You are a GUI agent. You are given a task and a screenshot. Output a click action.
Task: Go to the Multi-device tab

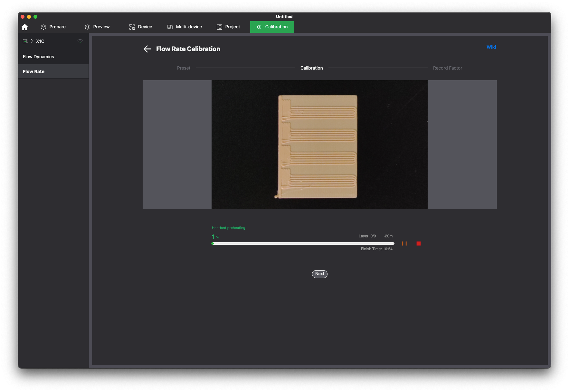click(185, 27)
